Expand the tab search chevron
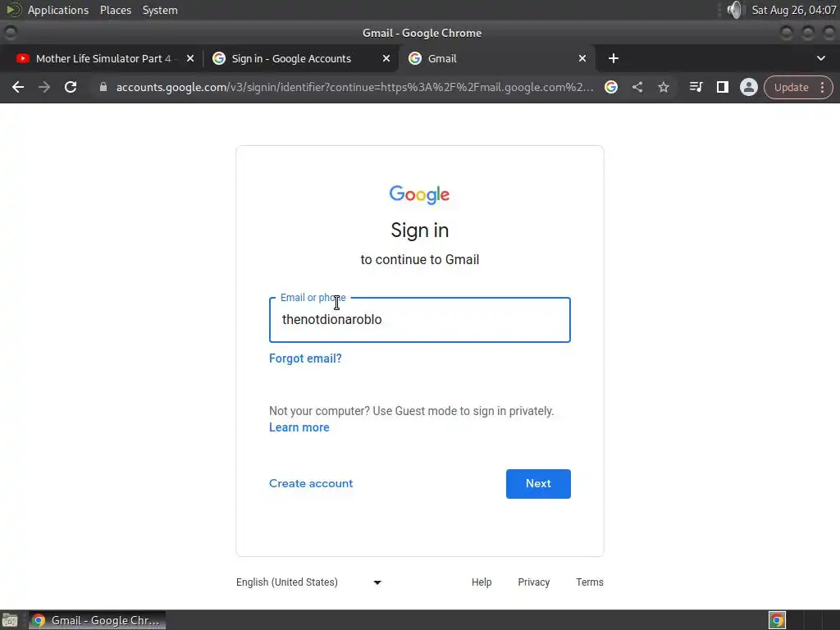Viewport: 840px width, 630px height. (820, 58)
